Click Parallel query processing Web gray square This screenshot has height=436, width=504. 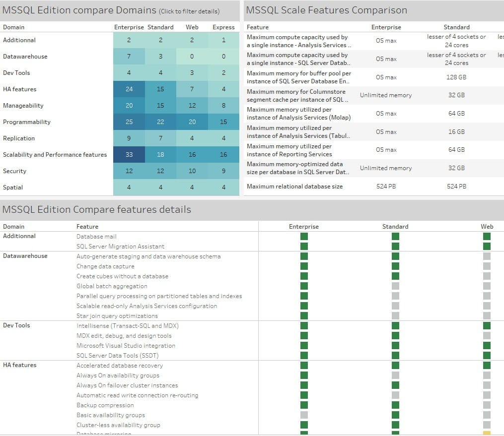point(487,296)
